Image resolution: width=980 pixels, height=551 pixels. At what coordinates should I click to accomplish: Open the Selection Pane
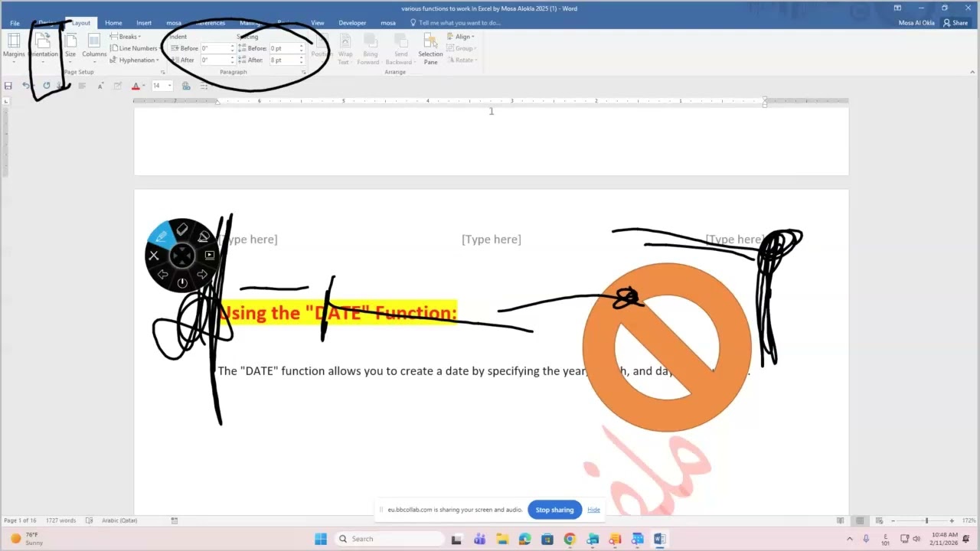pyautogui.click(x=430, y=48)
